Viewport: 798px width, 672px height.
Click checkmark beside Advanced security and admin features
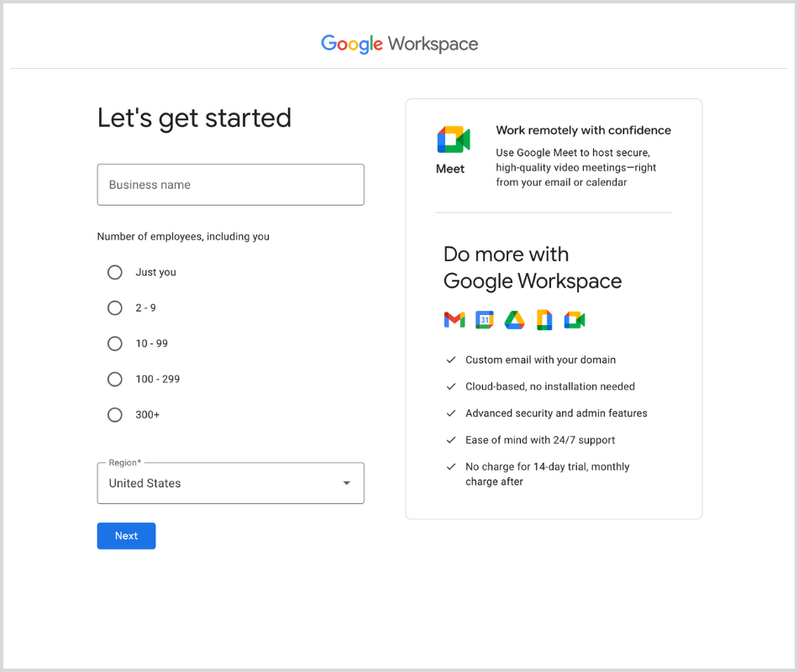[x=451, y=413]
